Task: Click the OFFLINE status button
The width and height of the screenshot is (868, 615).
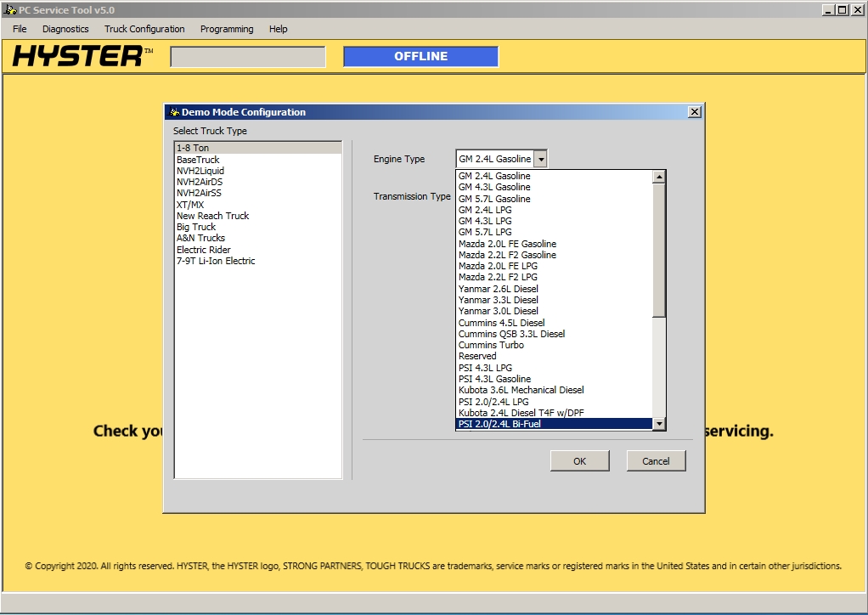Action: 420,55
